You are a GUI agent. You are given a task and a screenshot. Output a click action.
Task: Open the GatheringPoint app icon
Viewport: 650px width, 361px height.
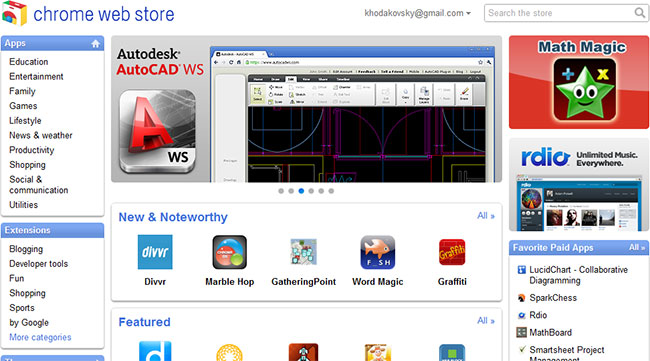[x=303, y=252]
